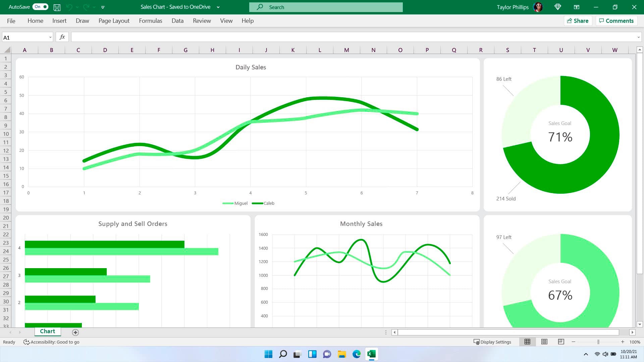Click the Chart sheet tab

(47, 331)
